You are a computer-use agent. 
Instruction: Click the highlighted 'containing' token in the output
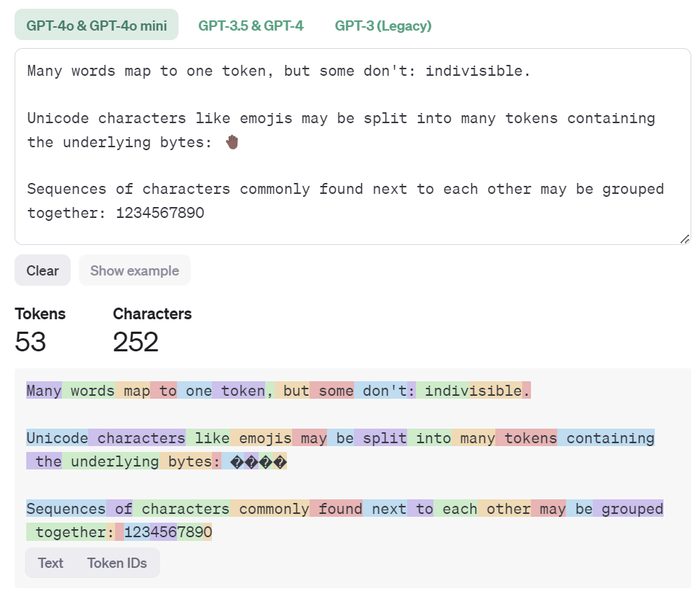point(606,438)
